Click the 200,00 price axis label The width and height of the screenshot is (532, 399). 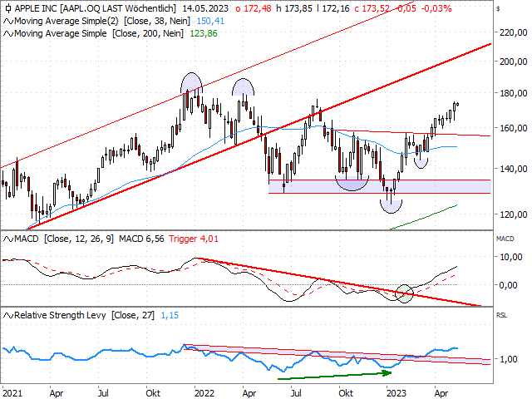tap(514, 62)
